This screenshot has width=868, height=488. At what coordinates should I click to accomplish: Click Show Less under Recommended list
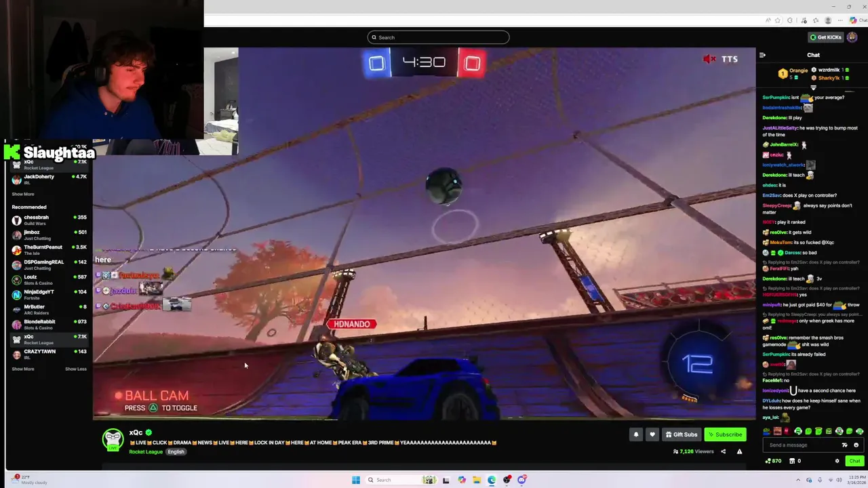click(x=76, y=369)
